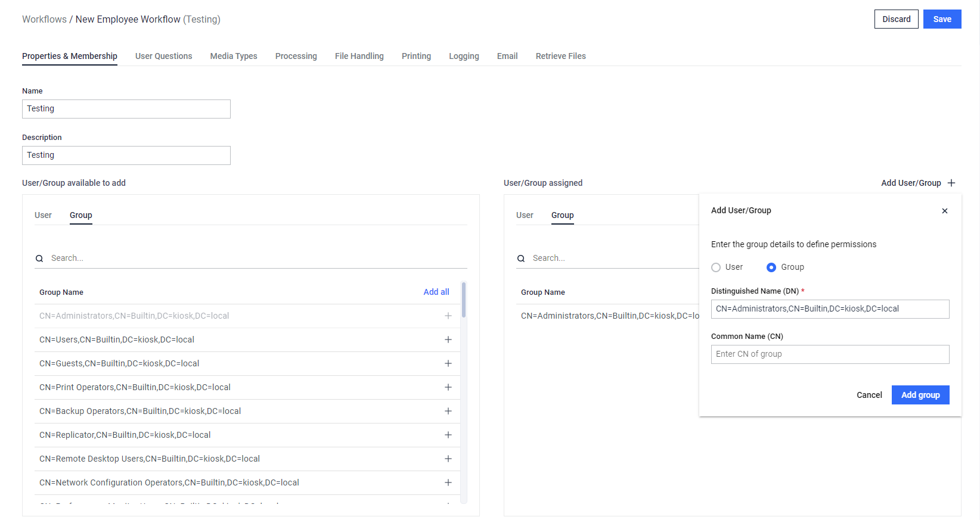Select CN=Replicator row text
Screen dimensions: 980x520
[x=125, y=435]
